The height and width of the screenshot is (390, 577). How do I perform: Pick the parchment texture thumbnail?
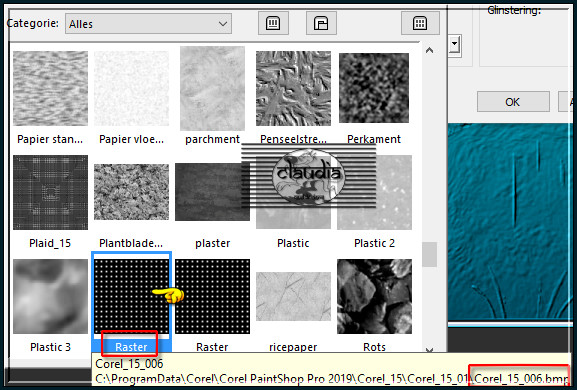click(x=212, y=88)
